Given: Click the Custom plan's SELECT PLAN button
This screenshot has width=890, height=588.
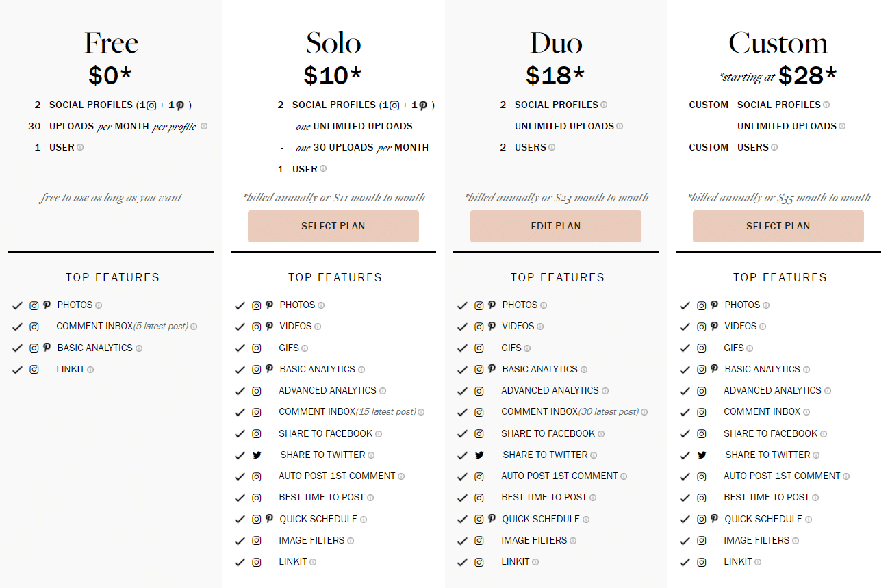Looking at the screenshot, I should (x=778, y=226).
